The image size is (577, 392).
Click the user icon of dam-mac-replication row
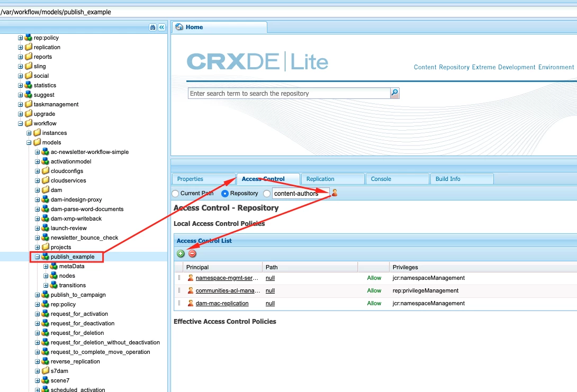tap(191, 303)
